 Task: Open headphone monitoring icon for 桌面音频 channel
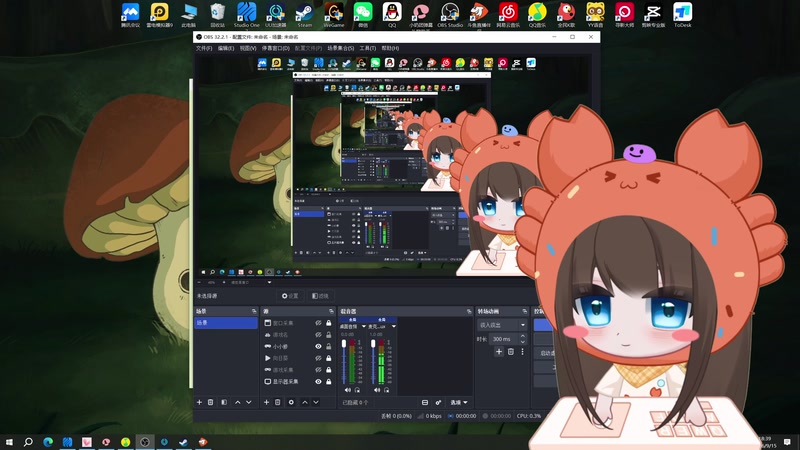coord(357,390)
